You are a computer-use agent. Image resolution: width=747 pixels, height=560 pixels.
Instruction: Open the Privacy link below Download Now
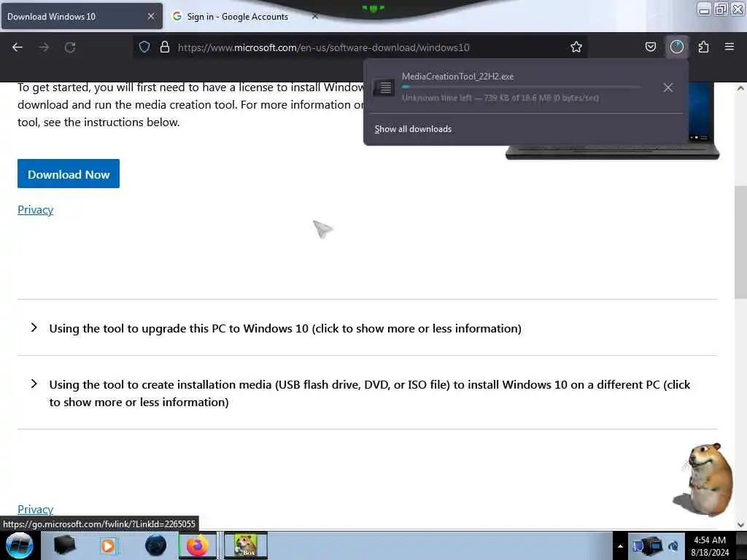point(35,210)
